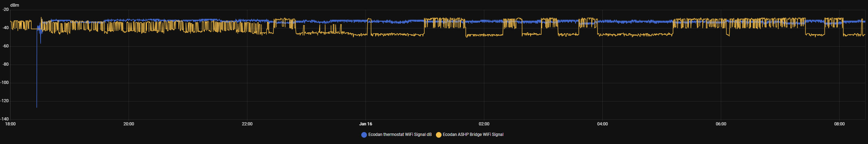868x144 pixels.
Task: Click the 20:00 time axis label
Action: point(129,124)
